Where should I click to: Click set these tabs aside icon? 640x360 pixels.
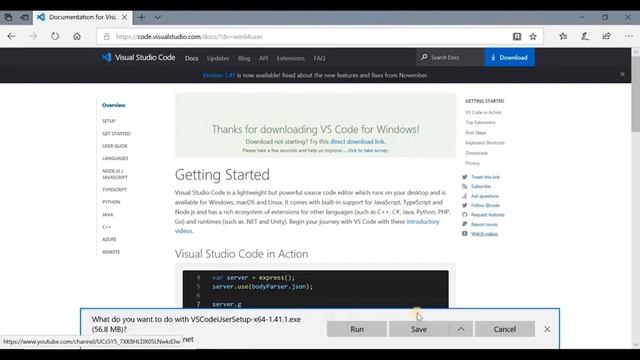(x=24, y=17)
